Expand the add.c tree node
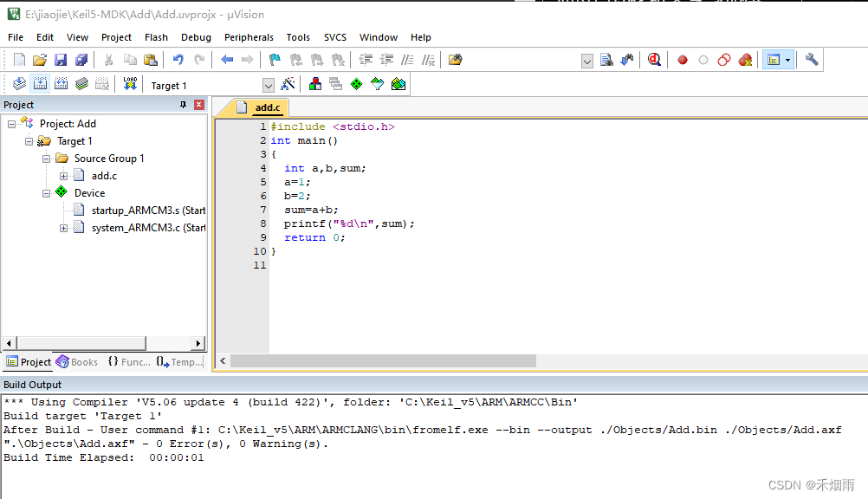The height and width of the screenshot is (499, 868). pos(64,176)
